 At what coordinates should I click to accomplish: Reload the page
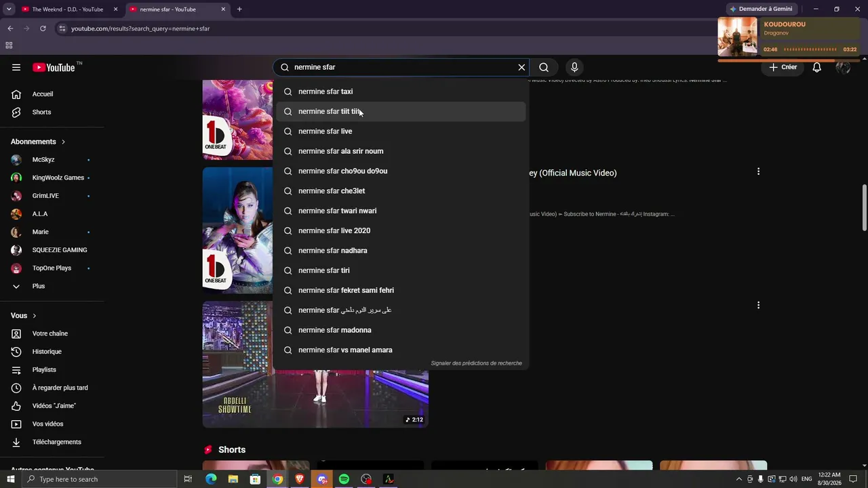(43, 28)
